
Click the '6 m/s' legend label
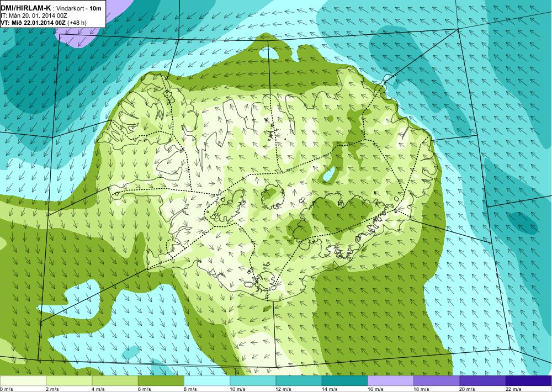click(145, 389)
